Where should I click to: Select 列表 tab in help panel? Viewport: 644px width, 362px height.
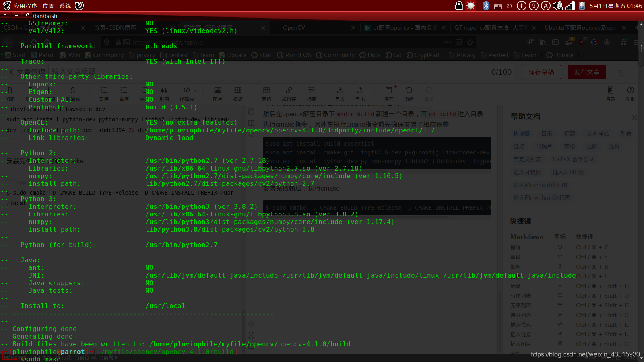click(626, 134)
